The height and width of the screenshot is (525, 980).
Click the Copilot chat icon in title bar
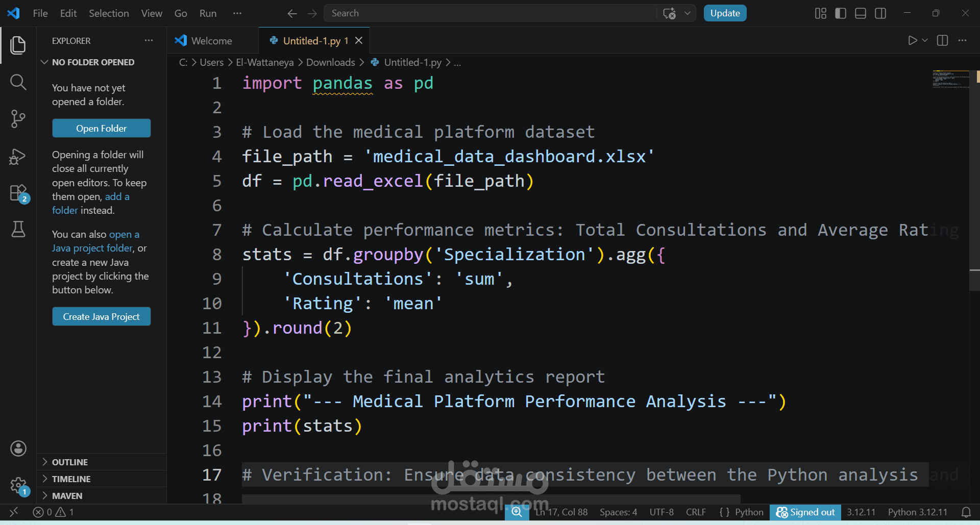click(x=669, y=13)
